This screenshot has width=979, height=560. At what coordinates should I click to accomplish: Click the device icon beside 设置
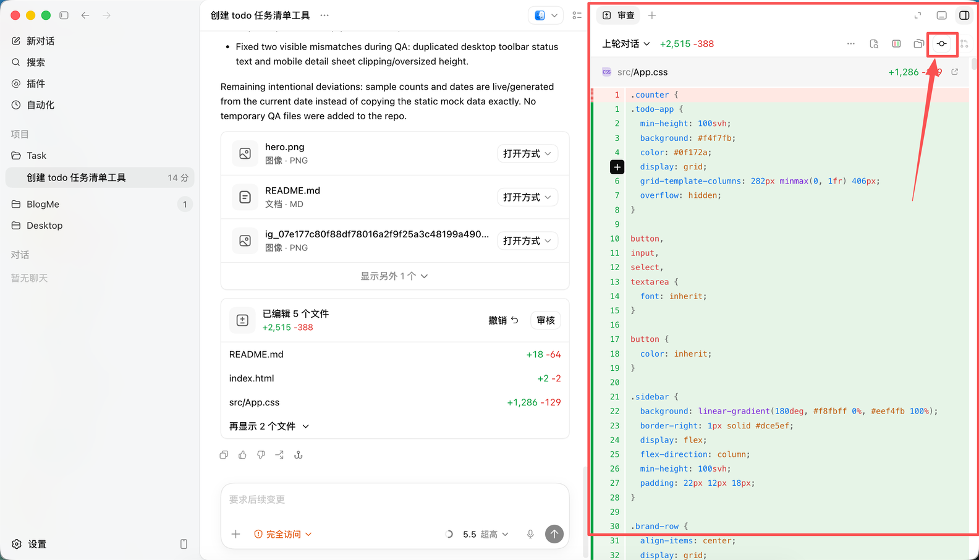tap(184, 544)
